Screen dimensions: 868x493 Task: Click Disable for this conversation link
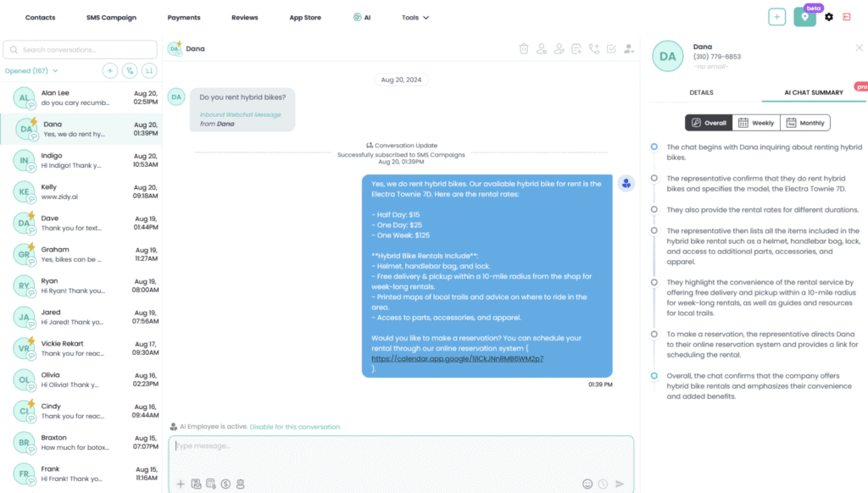coord(295,427)
